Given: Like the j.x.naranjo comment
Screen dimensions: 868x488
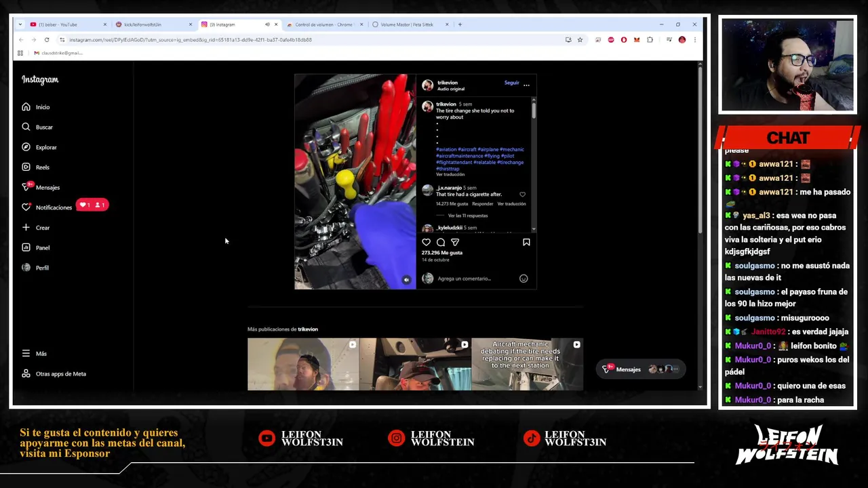Looking at the screenshot, I should (x=522, y=195).
